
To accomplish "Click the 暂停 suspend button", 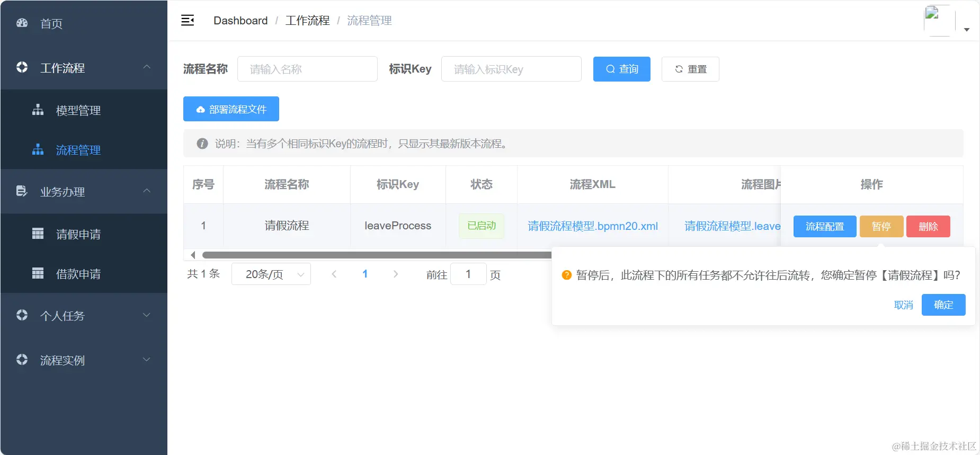I will [x=881, y=226].
